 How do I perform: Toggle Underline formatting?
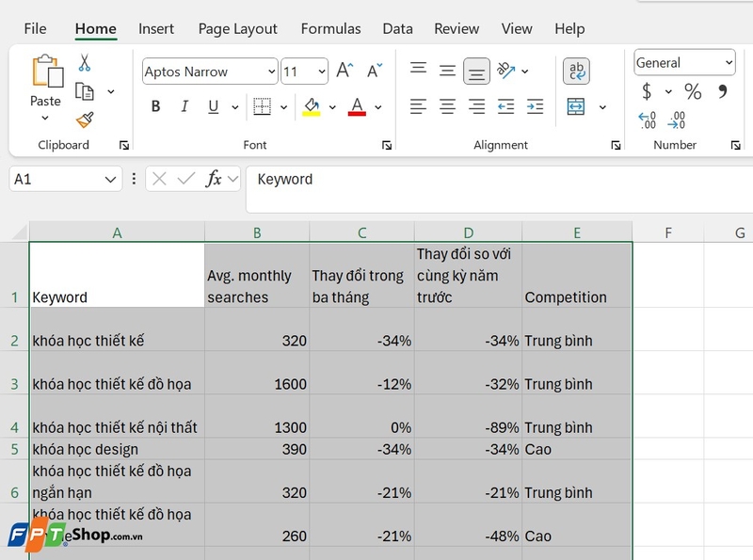(x=214, y=106)
